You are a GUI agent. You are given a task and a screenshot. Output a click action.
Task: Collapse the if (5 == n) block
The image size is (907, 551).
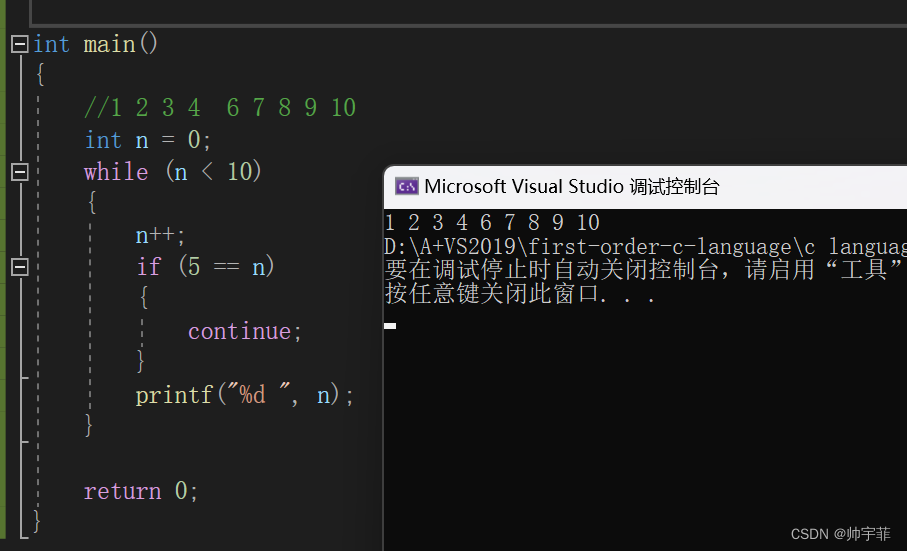(20, 267)
